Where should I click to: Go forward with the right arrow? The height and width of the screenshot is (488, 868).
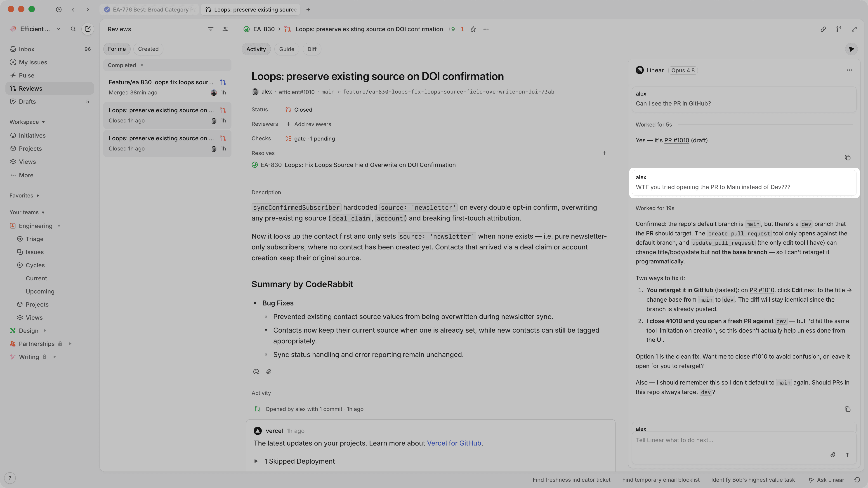[88, 9]
